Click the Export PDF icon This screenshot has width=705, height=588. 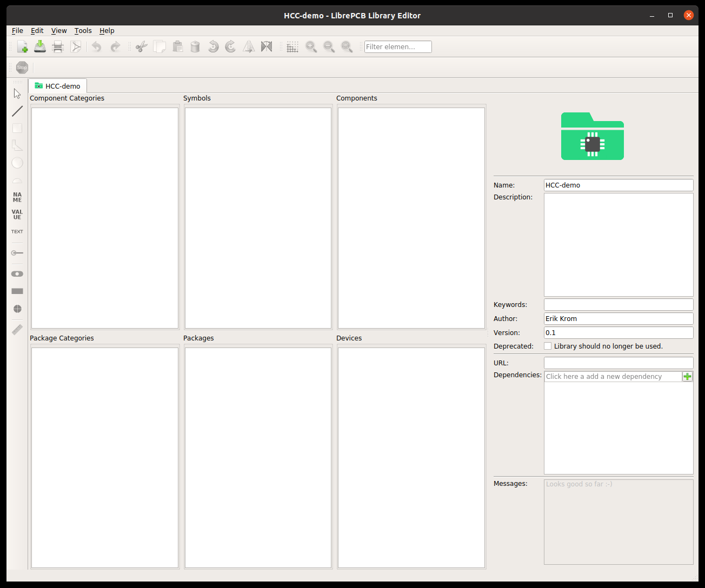tap(76, 47)
